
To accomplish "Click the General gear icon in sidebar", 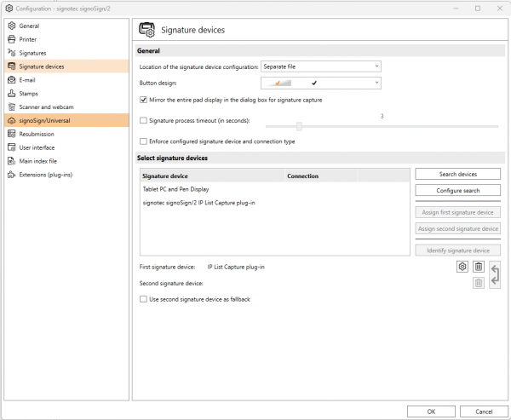I will [x=11, y=26].
